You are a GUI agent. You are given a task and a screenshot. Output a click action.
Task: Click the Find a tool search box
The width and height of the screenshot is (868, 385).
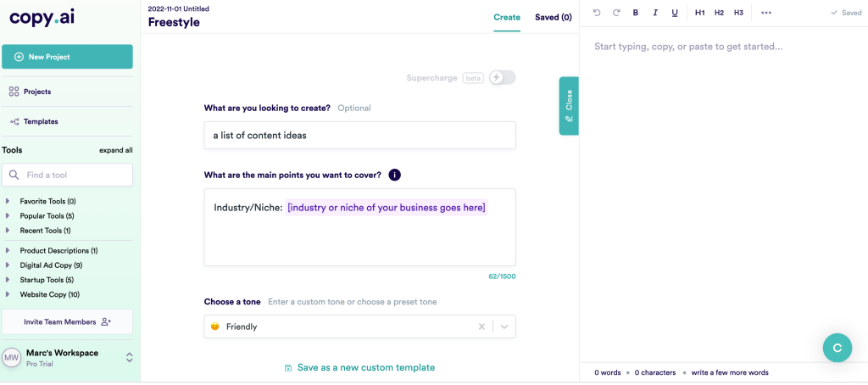(67, 175)
